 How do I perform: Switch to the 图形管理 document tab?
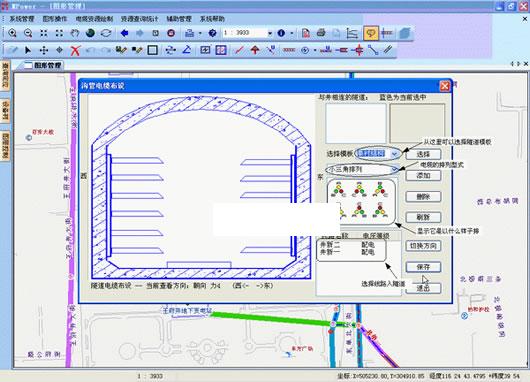tap(43, 65)
